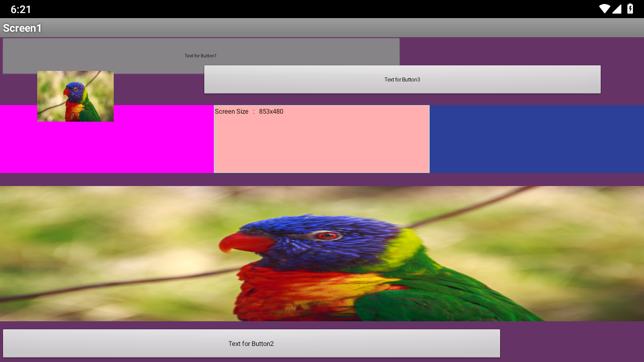Click the purple area right of Button2
Viewport: 644px width, 362px height.
[x=572, y=343]
